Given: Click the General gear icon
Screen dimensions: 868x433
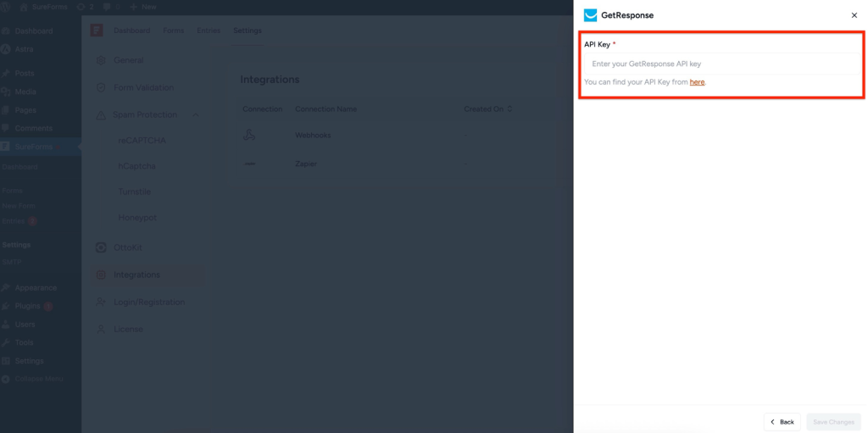Looking at the screenshot, I should 101,60.
